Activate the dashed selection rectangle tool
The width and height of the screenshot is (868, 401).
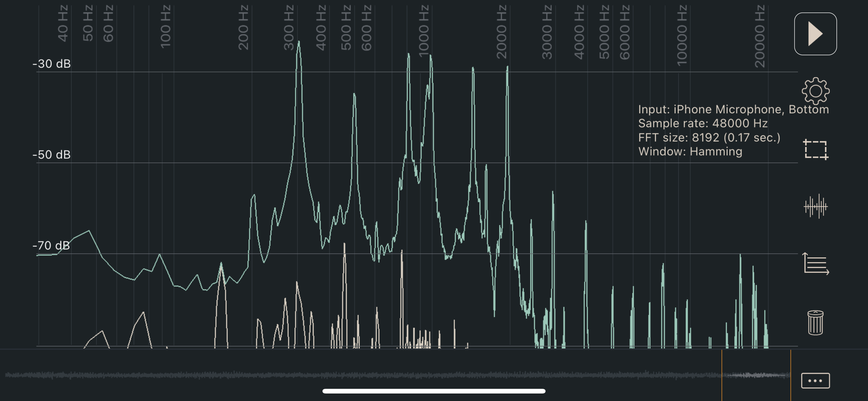(x=816, y=150)
